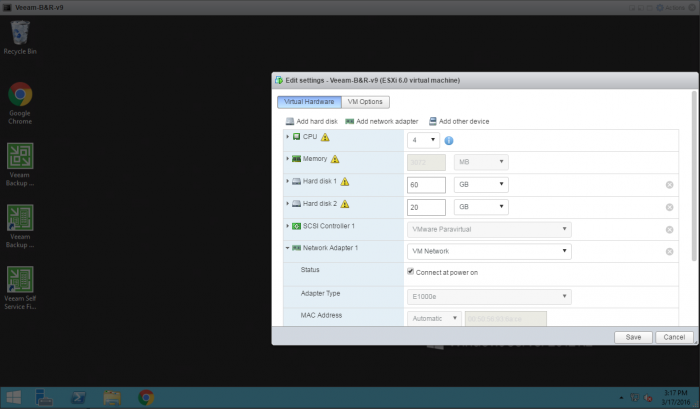The width and height of the screenshot is (700, 409).
Task: Open Hard disk 1 unit GB dropdown
Action: pos(481,184)
